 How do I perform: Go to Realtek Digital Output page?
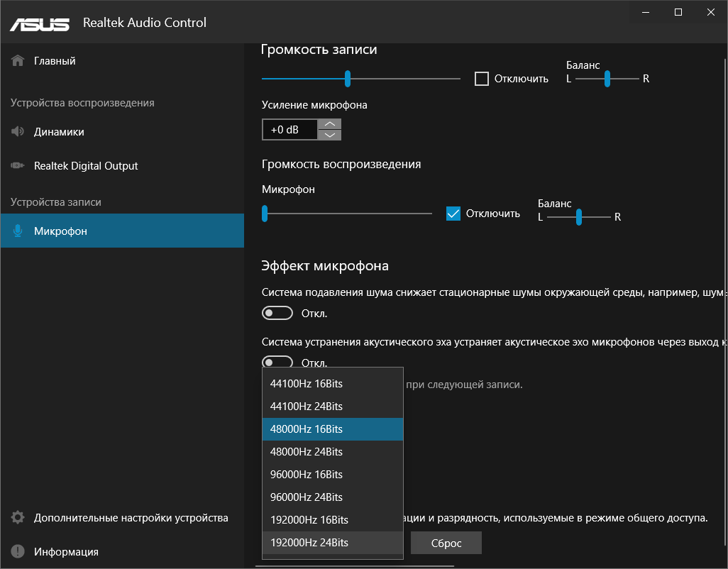pyautogui.click(x=86, y=166)
